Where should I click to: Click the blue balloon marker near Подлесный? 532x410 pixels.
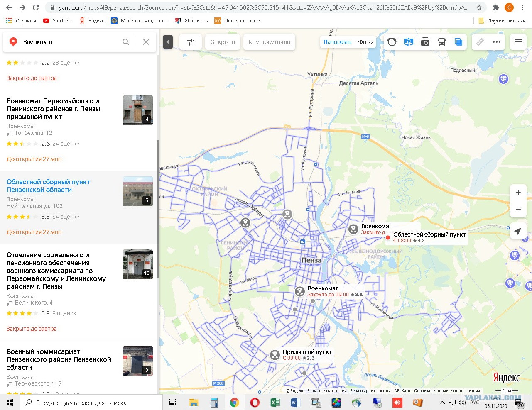point(503,78)
